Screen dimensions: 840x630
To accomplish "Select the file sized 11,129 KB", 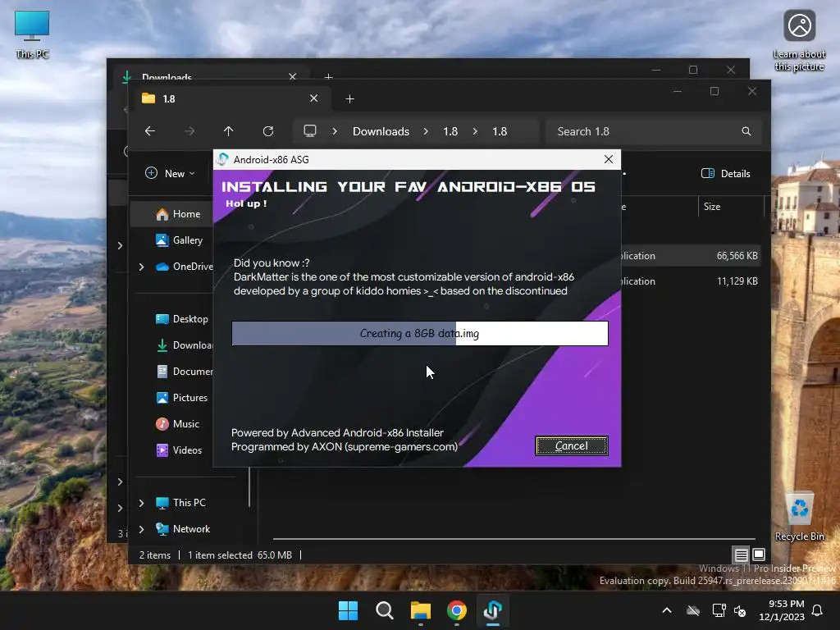I will click(x=691, y=281).
